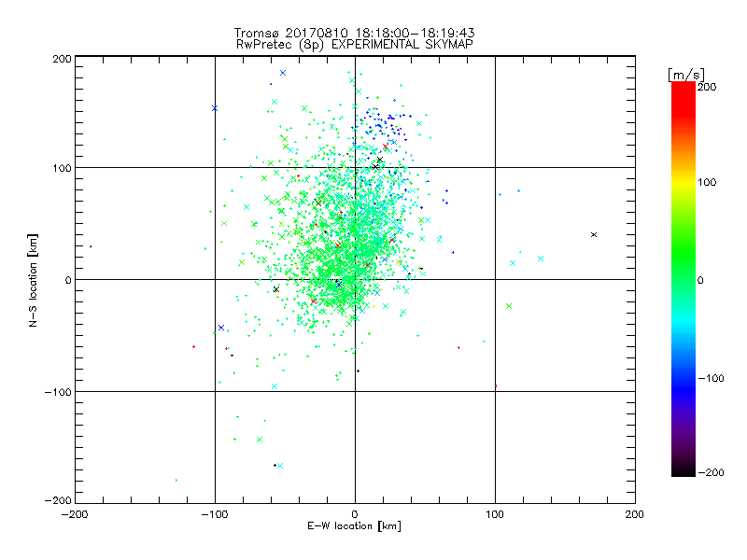Click the '-200' label at the color bar bottom
Viewport: 747px width, 560px height.
click(x=711, y=472)
